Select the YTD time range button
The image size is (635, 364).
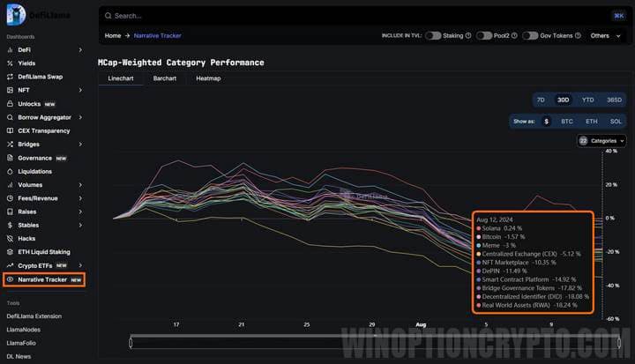(587, 100)
